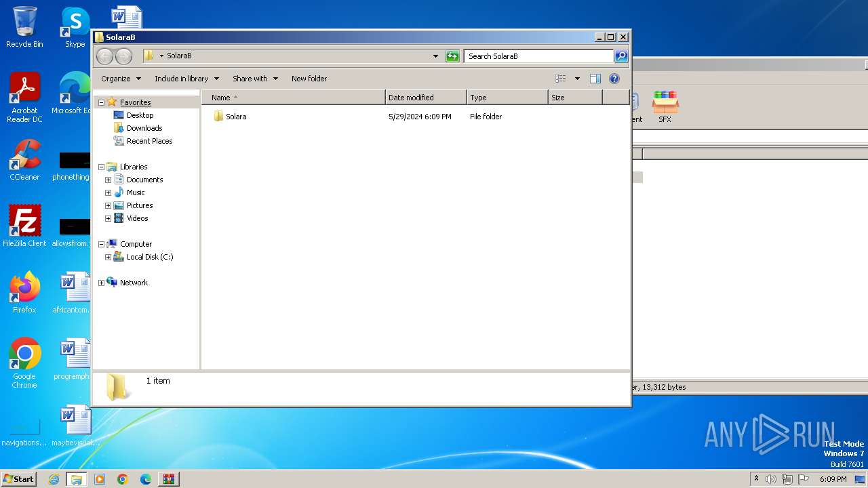Click the New folder button
This screenshot has width=868, height=488.
(x=309, y=79)
